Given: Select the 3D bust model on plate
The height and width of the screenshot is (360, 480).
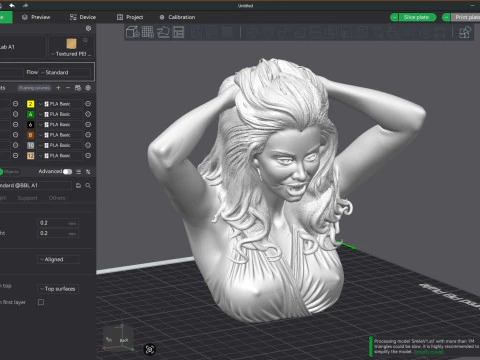Looking at the screenshot, I should [283, 190].
